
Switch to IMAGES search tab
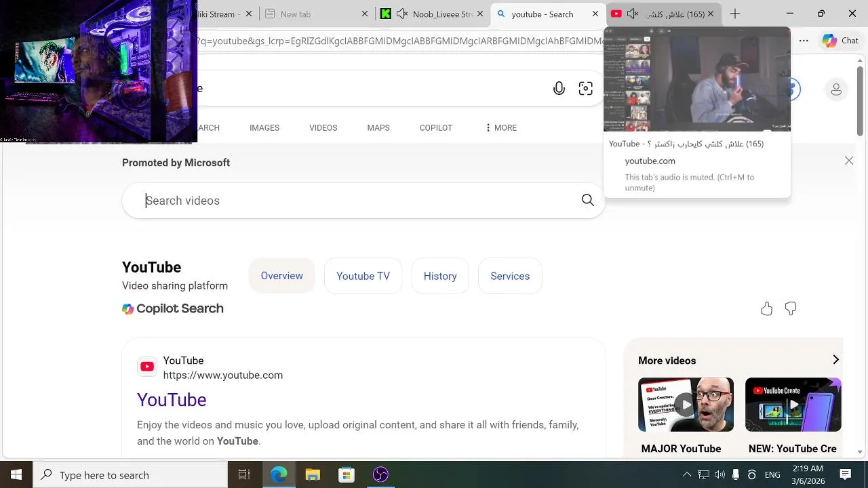tap(264, 127)
